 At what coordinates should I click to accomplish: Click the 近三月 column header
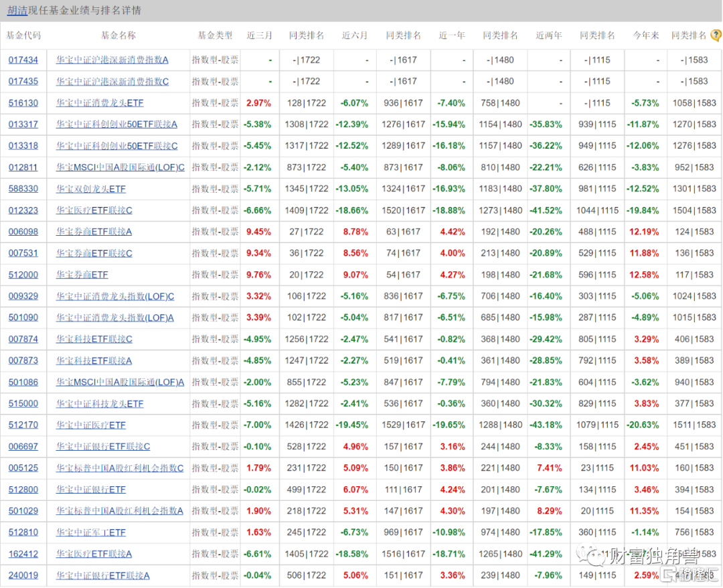click(260, 35)
